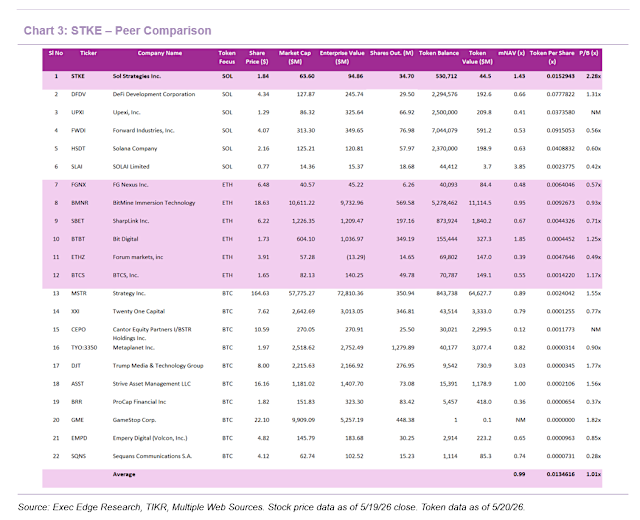The height and width of the screenshot is (520, 640).
Task: Select the Company Name column header
Action: coord(160,53)
